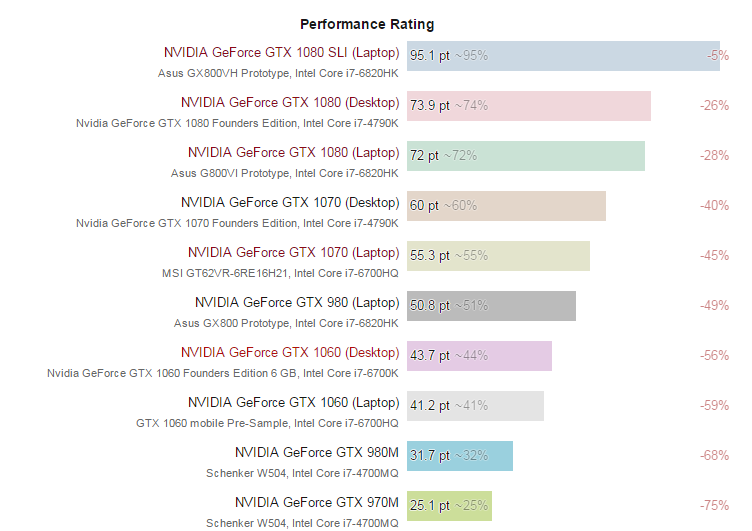Click the Performance Rating chart title

pyautogui.click(x=367, y=24)
